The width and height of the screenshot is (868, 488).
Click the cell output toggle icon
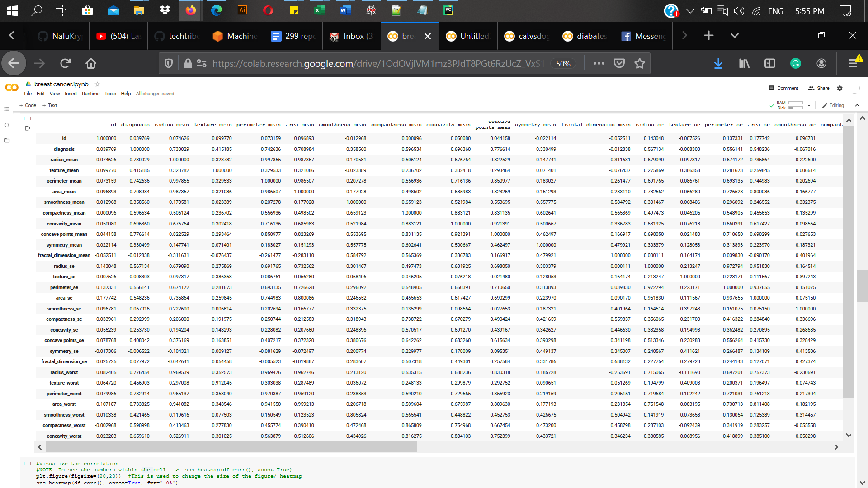click(28, 128)
